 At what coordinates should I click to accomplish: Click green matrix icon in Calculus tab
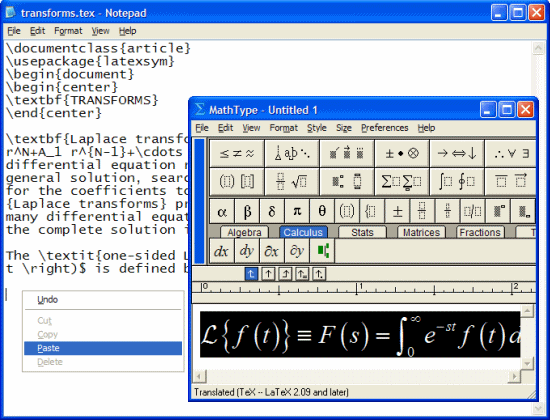[322, 251]
